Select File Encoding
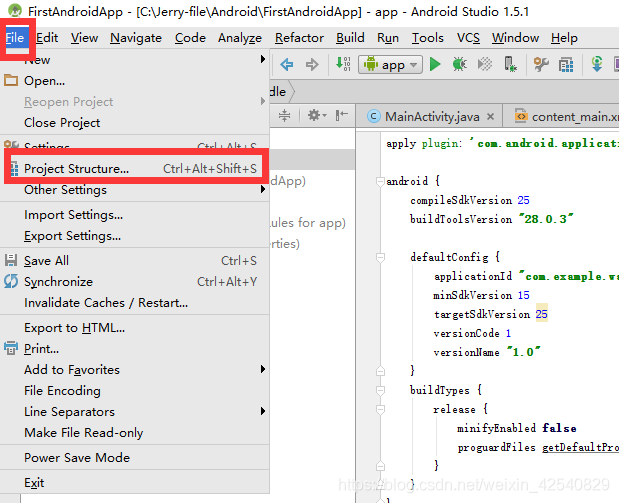 135,390
